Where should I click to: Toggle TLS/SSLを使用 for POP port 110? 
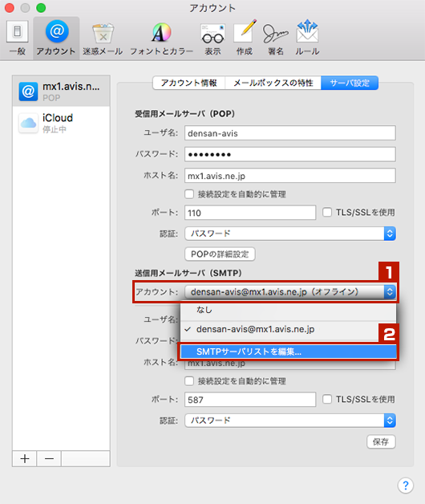(x=327, y=212)
